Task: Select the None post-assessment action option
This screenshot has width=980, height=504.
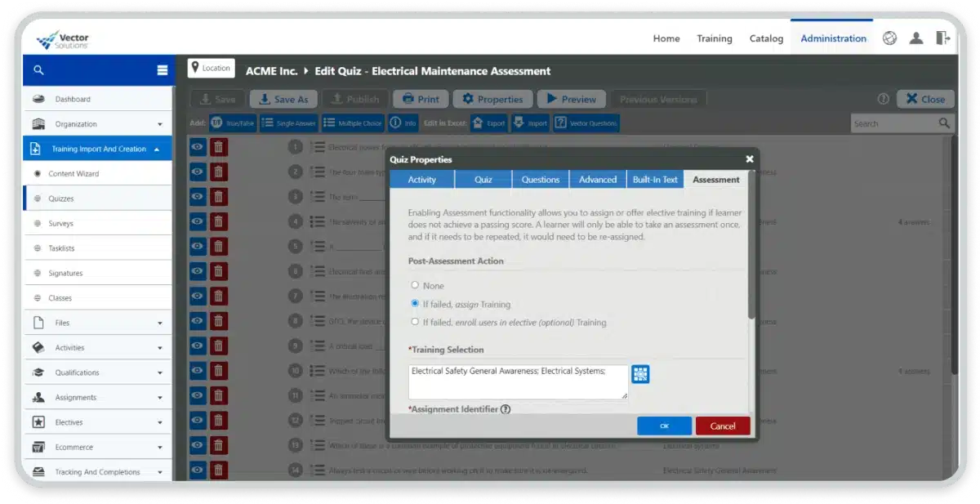Action: pos(415,285)
